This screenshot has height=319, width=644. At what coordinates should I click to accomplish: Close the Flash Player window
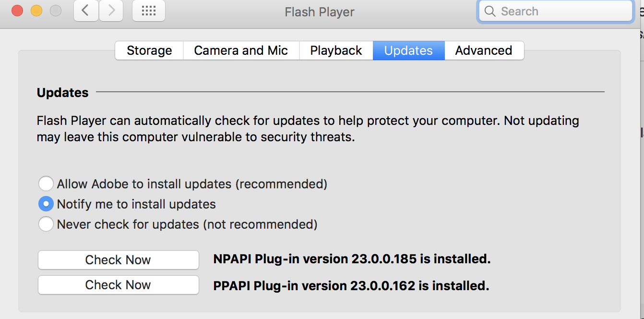[x=17, y=11]
